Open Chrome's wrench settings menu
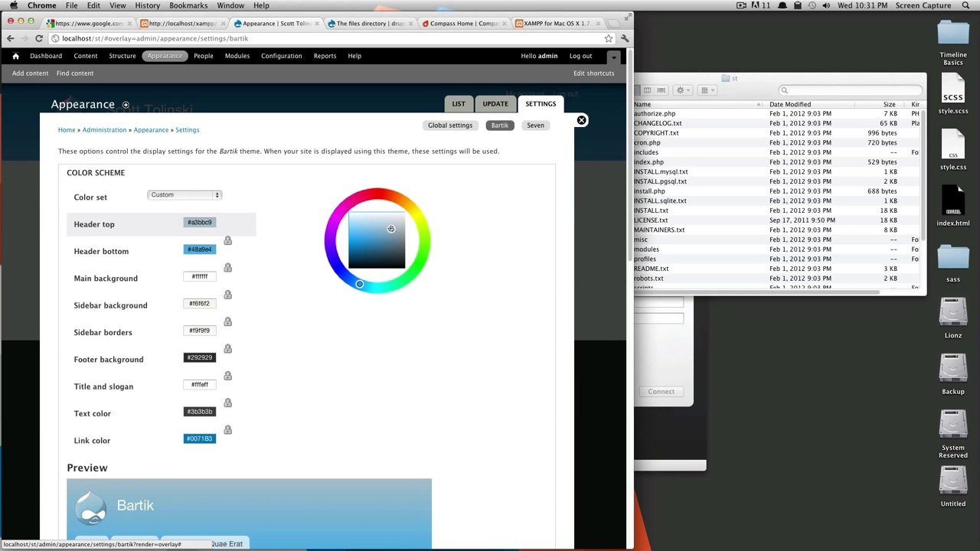Viewport: 980px width, 551px height. (625, 38)
